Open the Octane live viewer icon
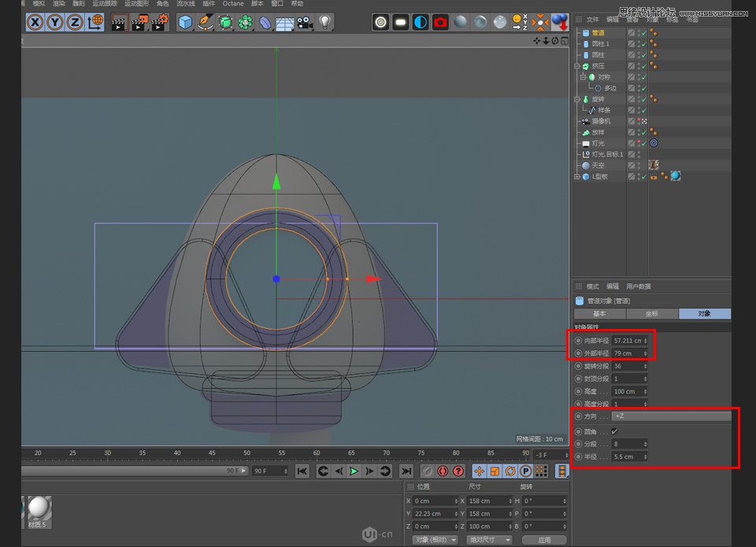This screenshot has width=756, height=547. (x=381, y=22)
